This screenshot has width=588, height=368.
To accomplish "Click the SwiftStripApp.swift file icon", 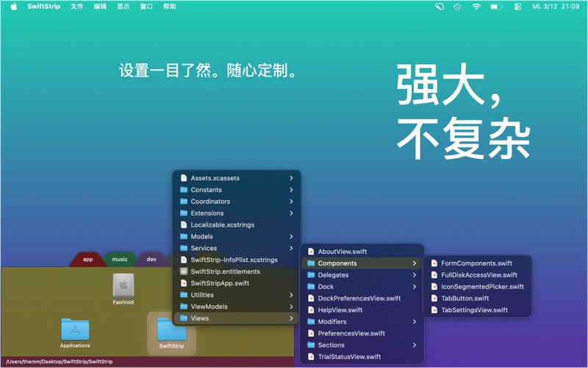I will (x=183, y=283).
